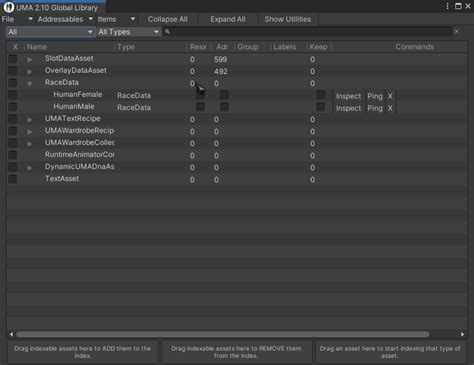Screen dimensions: 474x365
Task: Expand the OverlayDataAsset tree node
Action: click(29, 72)
